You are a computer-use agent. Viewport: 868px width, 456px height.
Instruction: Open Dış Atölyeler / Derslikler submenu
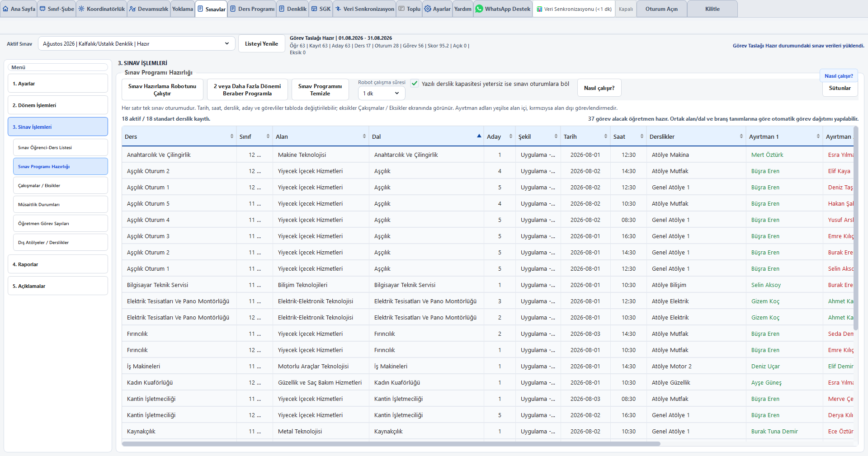pos(61,242)
